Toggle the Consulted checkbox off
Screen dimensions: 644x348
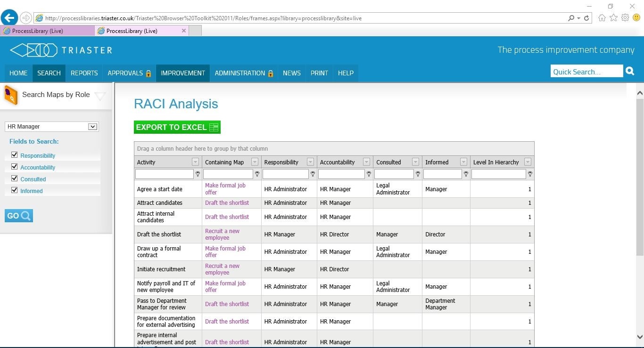coord(15,178)
